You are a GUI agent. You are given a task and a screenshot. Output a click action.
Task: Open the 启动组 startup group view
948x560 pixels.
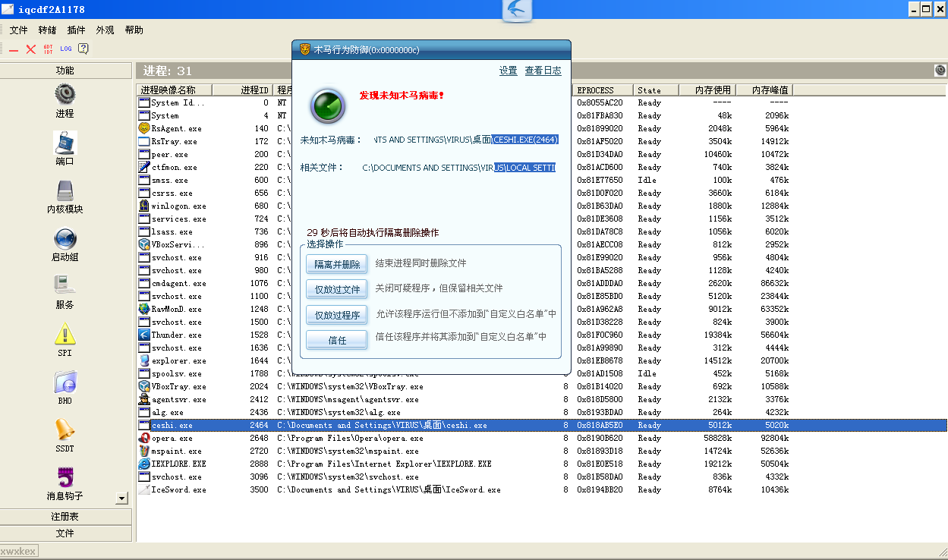65,244
